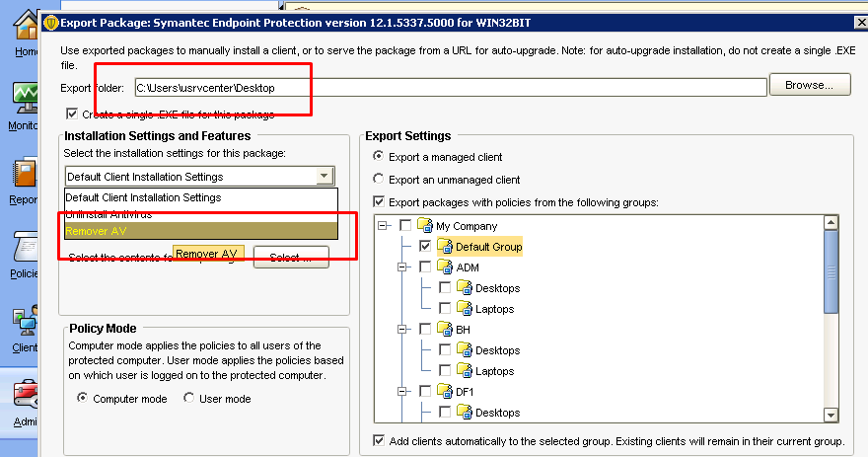Toggle 'Create a single .EXE file' checkbox
The height and width of the screenshot is (457, 868).
71,114
